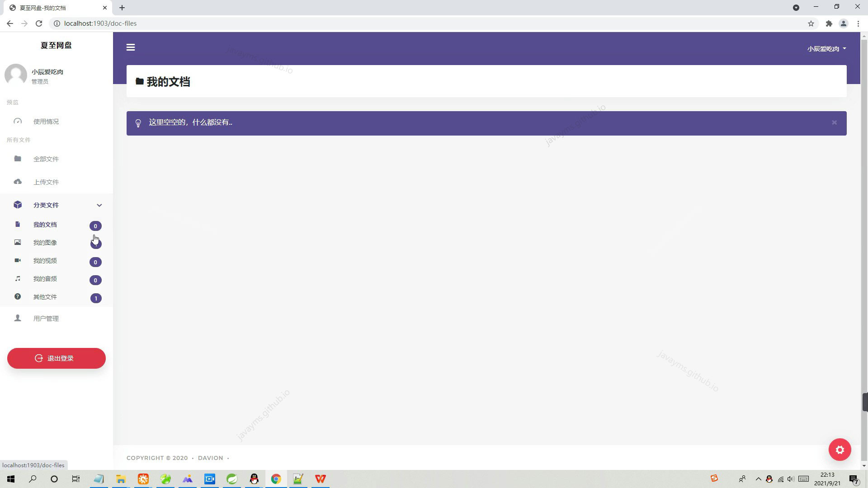This screenshot has width=868, height=488.
Task: Click the user icon for 用户管理
Action: tap(18, 318)
